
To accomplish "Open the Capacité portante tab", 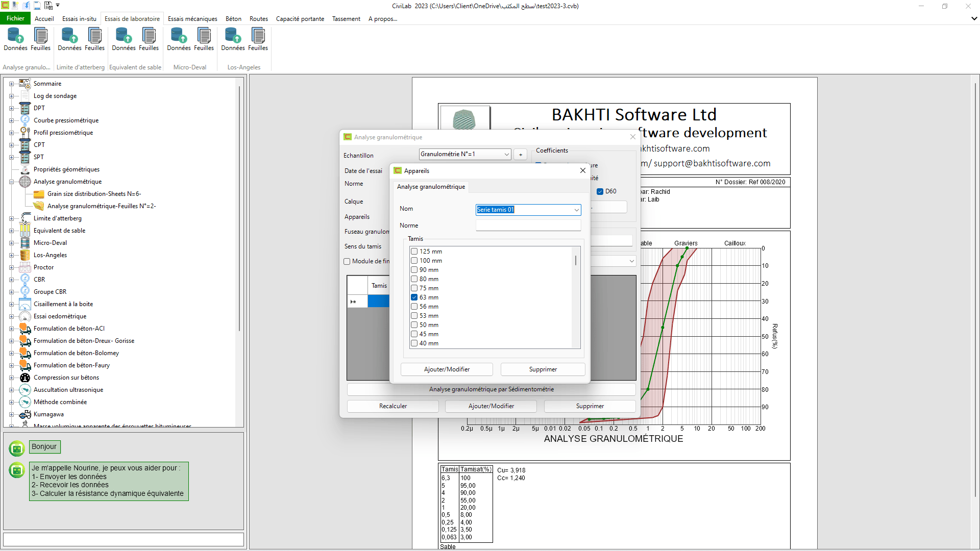I will tap(300, 19).
